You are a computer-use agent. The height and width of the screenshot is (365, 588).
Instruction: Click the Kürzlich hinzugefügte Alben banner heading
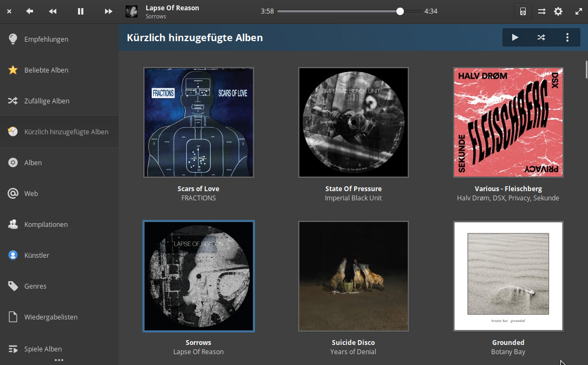pos(194,38)
